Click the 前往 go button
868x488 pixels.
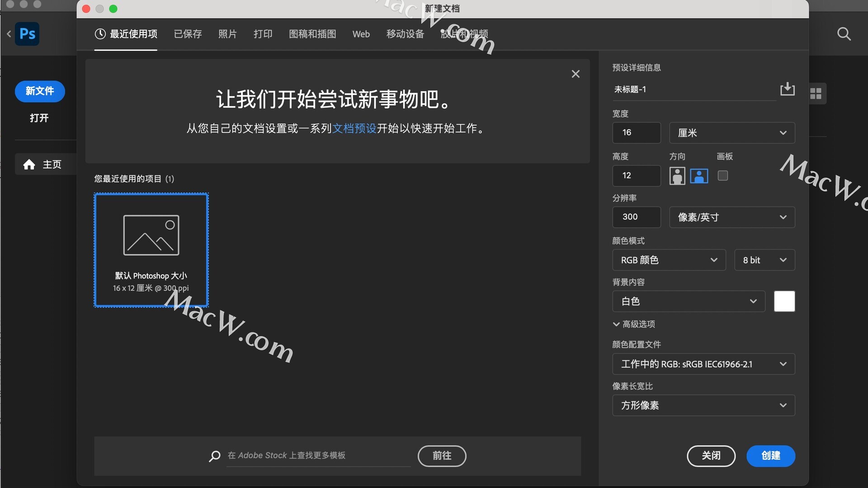click(442, 455)
